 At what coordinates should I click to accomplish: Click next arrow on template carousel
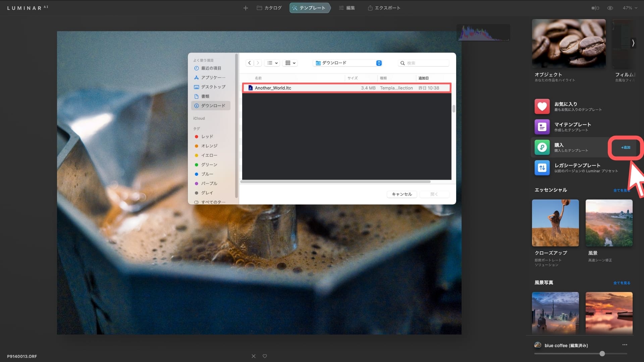[633, 43]
